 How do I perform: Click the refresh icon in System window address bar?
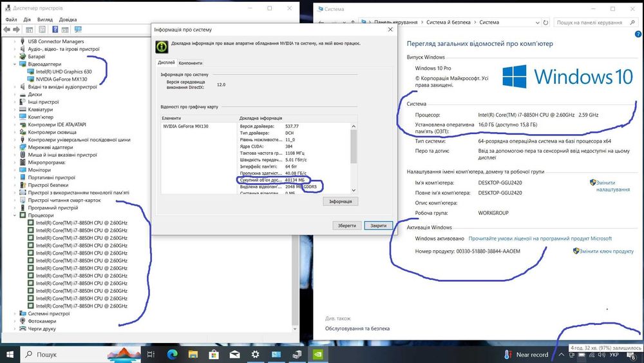click(545, 23)
